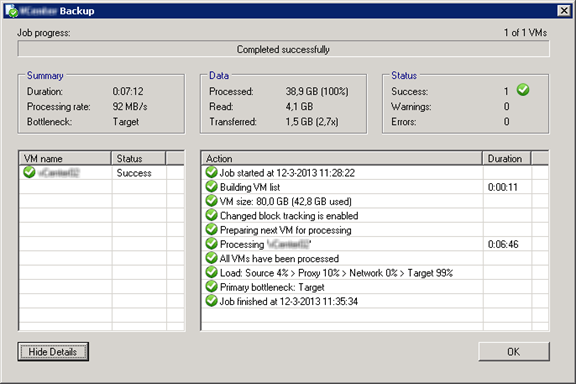Select 'Job started at 12-3-2013 11:28:22' text
The width and height of the screenshot is (576, 384).
click(x=287, y=173)
